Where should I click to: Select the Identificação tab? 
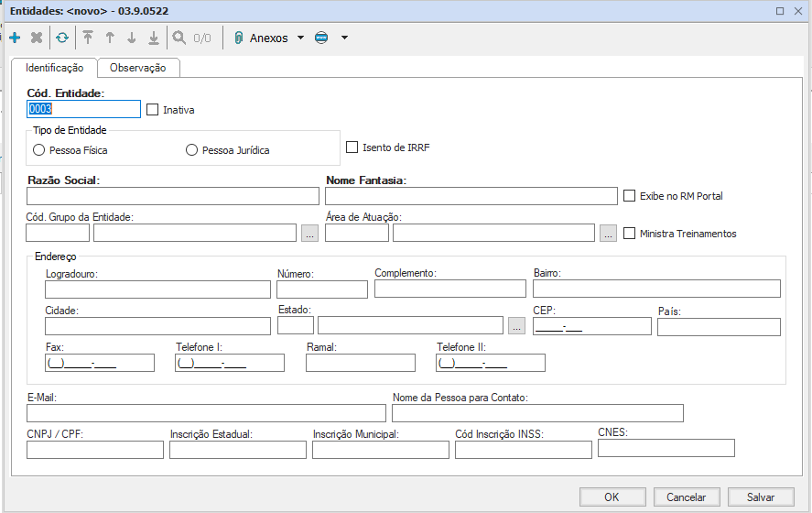tap(55, 68)
